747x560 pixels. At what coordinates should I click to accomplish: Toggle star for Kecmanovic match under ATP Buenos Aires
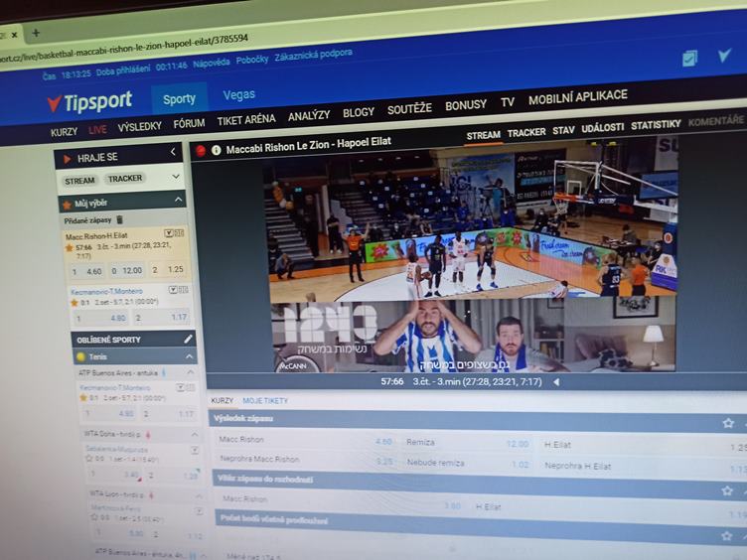83,397
